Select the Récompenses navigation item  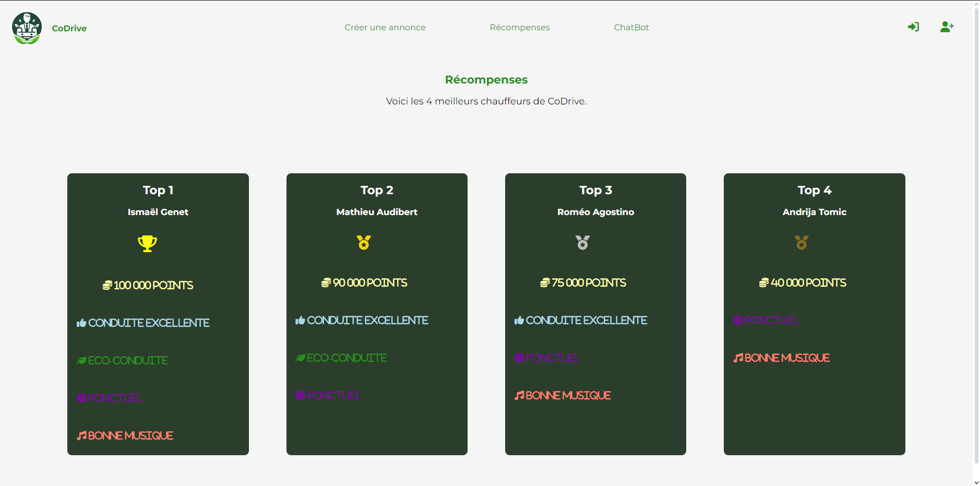tap(520, 27)
